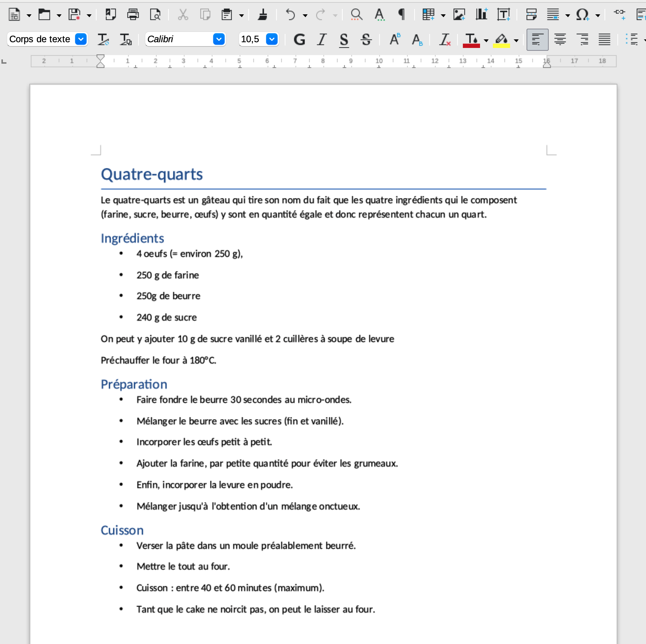This screenshot has height=644, width=646.
Task: Insert special character Omega icon
Action: coord(583,15)
